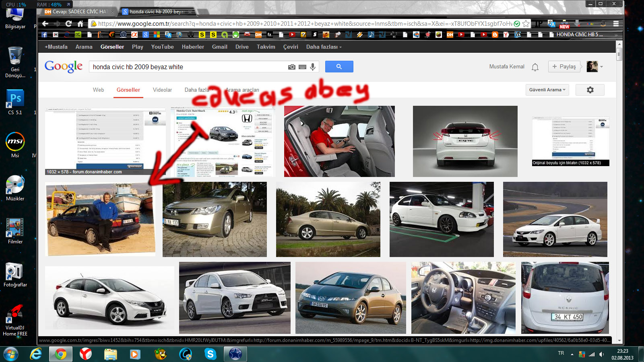
Task: Open Windows Media Player taskbar icon
Action: click(135, 354)
